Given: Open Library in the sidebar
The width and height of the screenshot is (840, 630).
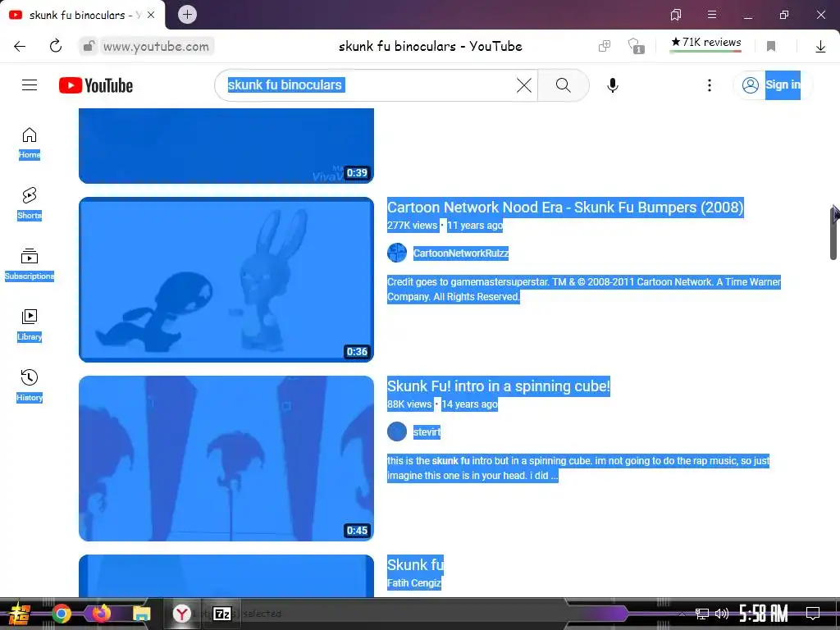Looking at the screenshot, I should click(x=30, y=325).
